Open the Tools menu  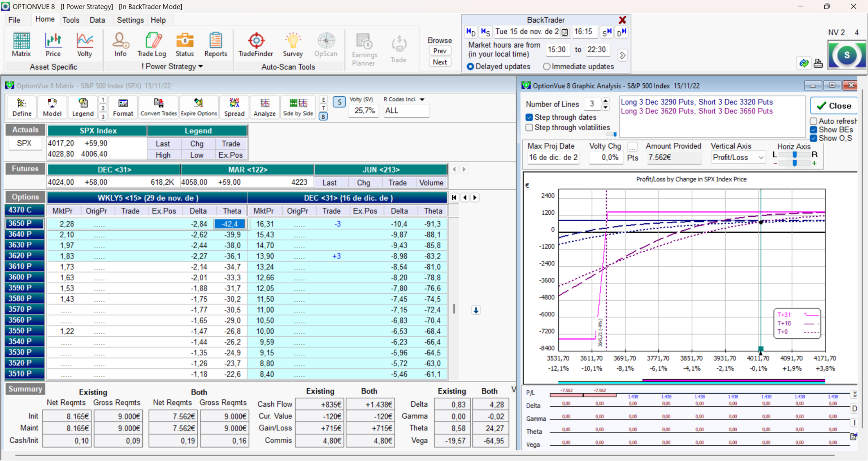(x=71, y=20)
